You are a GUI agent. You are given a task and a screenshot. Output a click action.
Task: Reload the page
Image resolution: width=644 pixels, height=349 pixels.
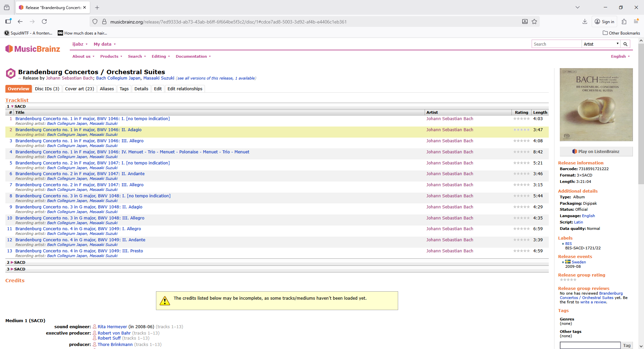[44, 21]
